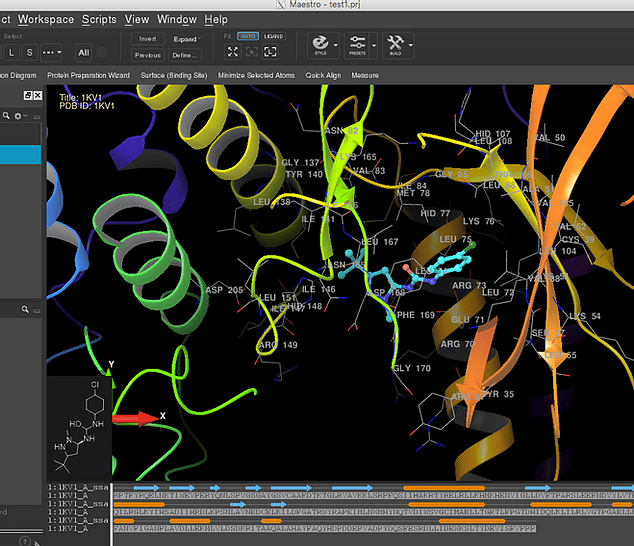Screen dimensions: 634x546
Task: Click the 2D ligand structure thumbnail
Action: click(78, 426)
